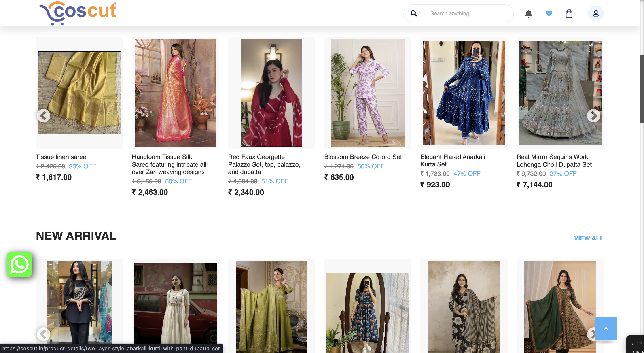Viewport: 644px width, 353px height.
Task: Open the red Georgette Palazzo Set image
Action: coord(271,93)
